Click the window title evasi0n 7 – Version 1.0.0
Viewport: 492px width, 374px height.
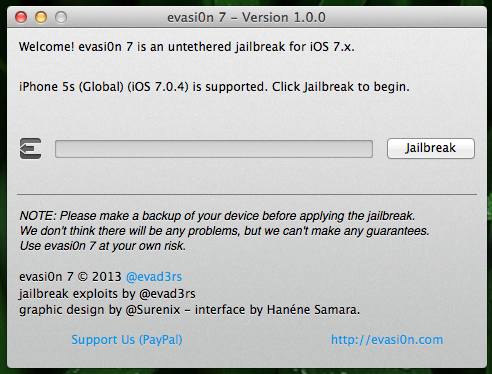pyautogui.click(x=246, y=17)
